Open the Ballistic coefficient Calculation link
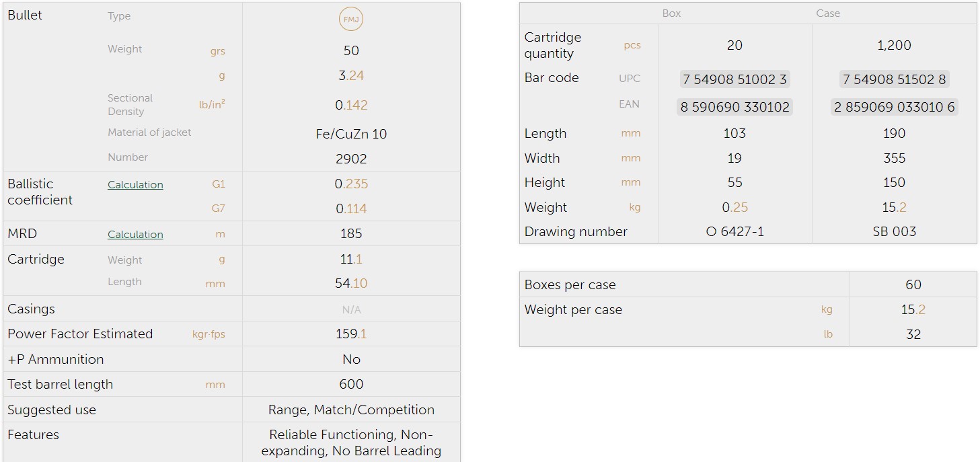Screen dimensions: 980x462 point(135,185)
